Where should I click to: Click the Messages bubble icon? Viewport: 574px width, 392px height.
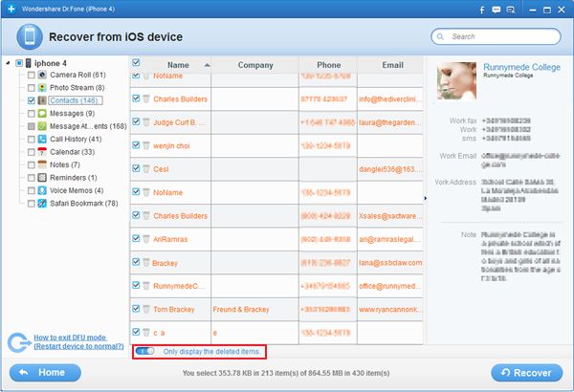pos(42,114)
